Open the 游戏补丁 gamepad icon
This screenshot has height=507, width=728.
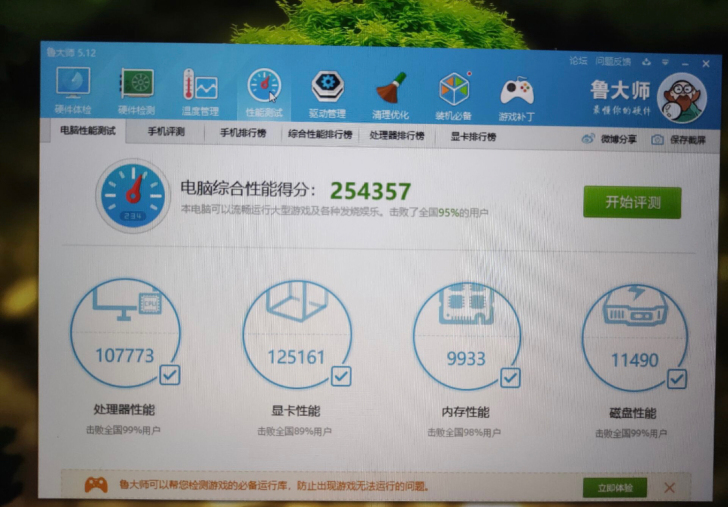pos(517,97)
